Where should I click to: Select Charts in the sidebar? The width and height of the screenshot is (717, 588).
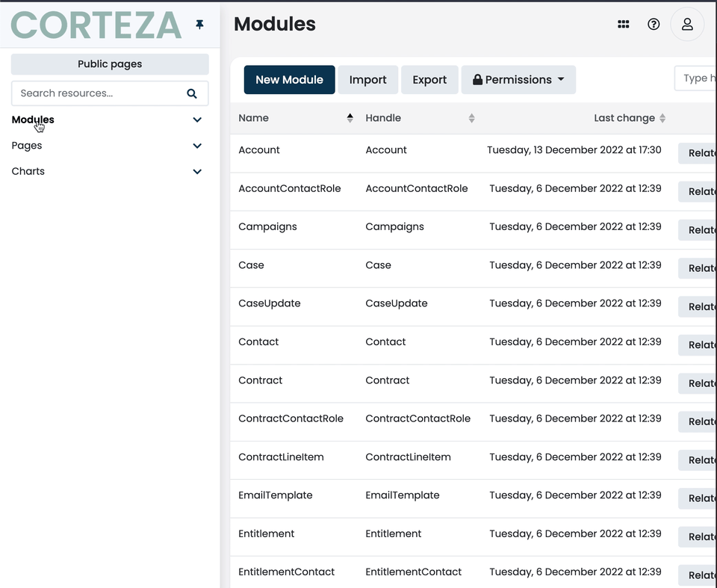click(x=28, y=171)
